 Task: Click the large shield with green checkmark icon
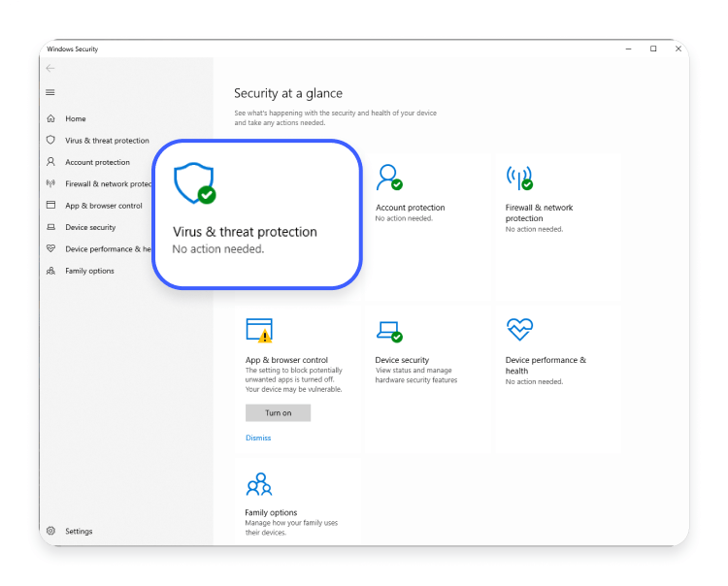click(194, 182)
